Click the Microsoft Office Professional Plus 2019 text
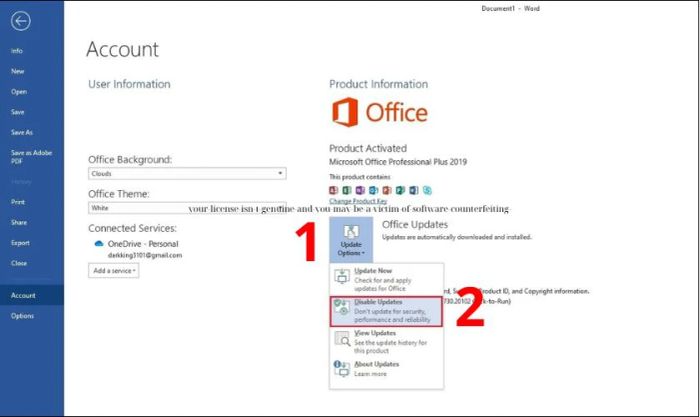Viewport: 700px width, 417px height. pyautogui.click(x=398, y=162)
